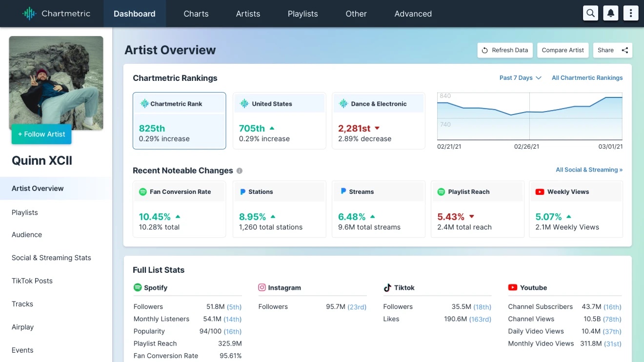The width and height of the screenshot is (644, 362).
Task: Open Tracks in the sidebar
Action: tap(22, 304)
